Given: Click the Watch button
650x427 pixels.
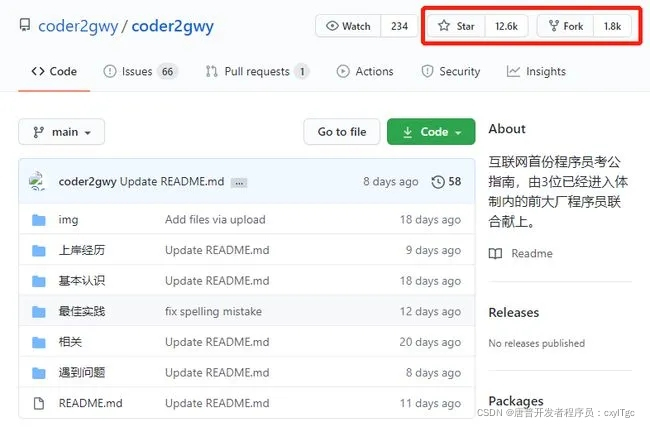Looking at the screenshot, I should [348, 26].
